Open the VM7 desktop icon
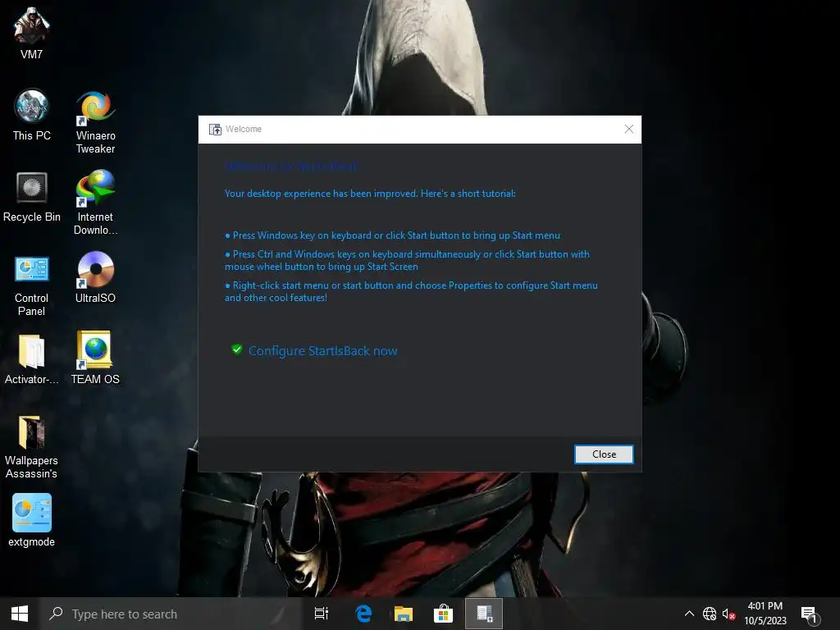Viewport: 840px width, 630px height. [32, 33]
